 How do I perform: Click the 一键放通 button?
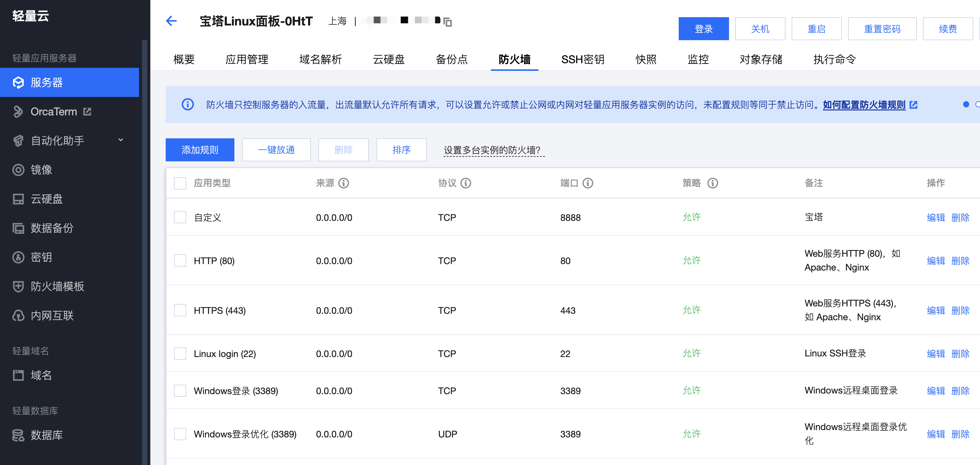click(x=276, y=150)
